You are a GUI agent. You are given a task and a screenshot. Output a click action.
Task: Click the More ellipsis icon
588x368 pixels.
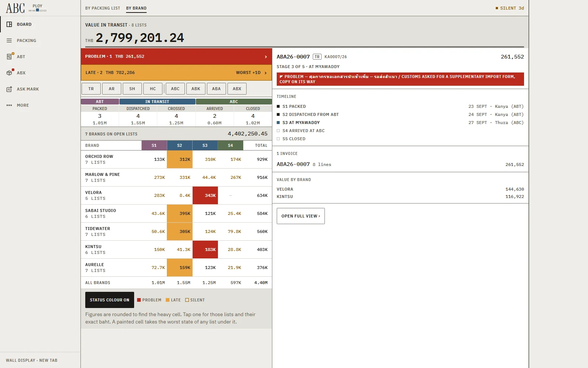click(9, 105)
